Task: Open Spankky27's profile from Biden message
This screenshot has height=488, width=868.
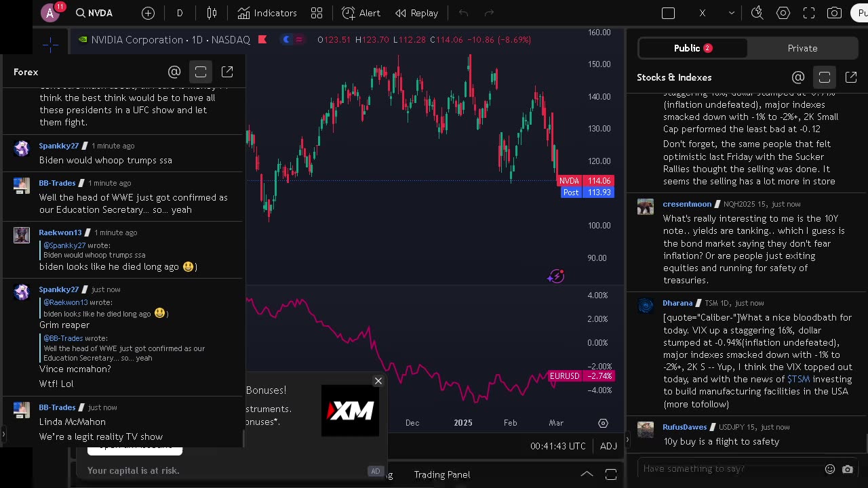Action: click(x=58, y=146)
